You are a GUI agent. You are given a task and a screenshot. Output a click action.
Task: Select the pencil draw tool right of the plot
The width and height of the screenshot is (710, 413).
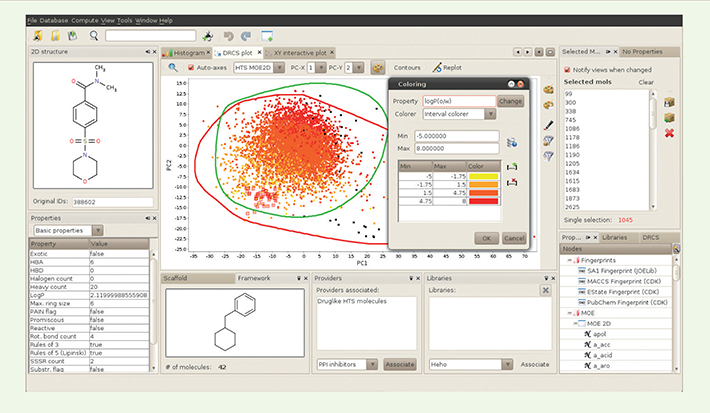[548, 125]
